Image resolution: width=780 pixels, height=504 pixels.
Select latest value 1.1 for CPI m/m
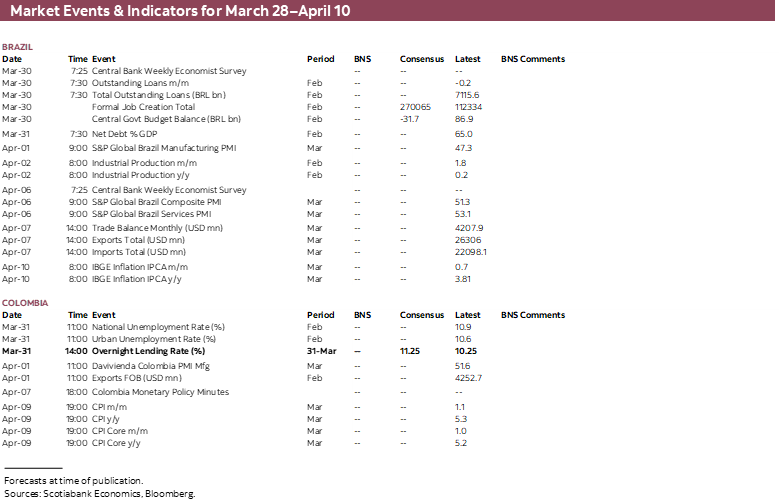coord(460,406)
